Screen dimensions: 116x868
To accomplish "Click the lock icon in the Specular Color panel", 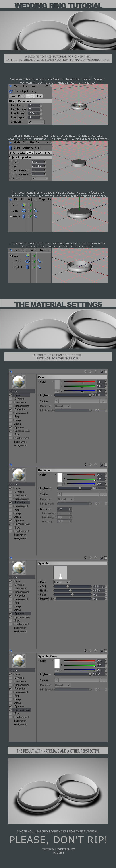I will click(x=101, y=651).
